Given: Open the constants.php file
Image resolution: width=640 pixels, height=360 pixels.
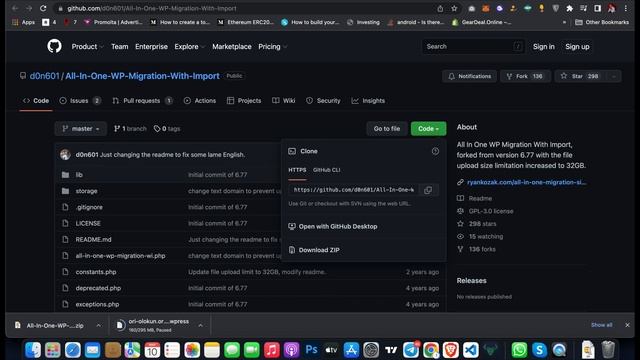Looking at the screenshot, I should [96, 272].
